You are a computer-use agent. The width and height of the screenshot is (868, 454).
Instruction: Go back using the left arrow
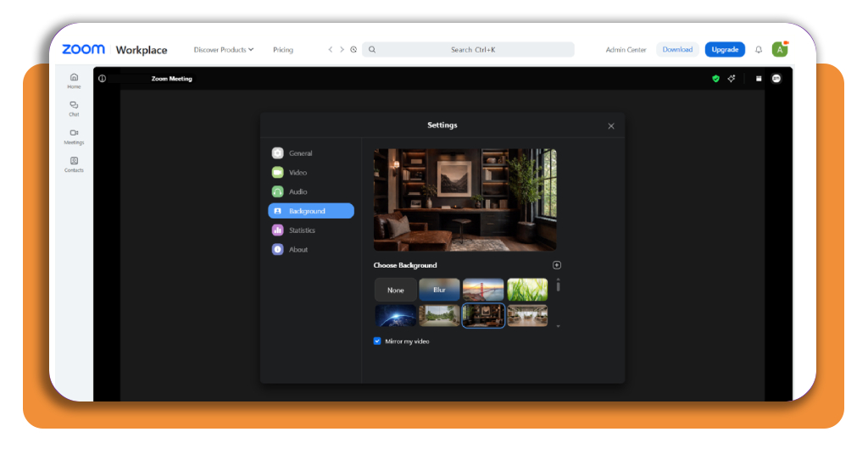click(x=331, y=49)
